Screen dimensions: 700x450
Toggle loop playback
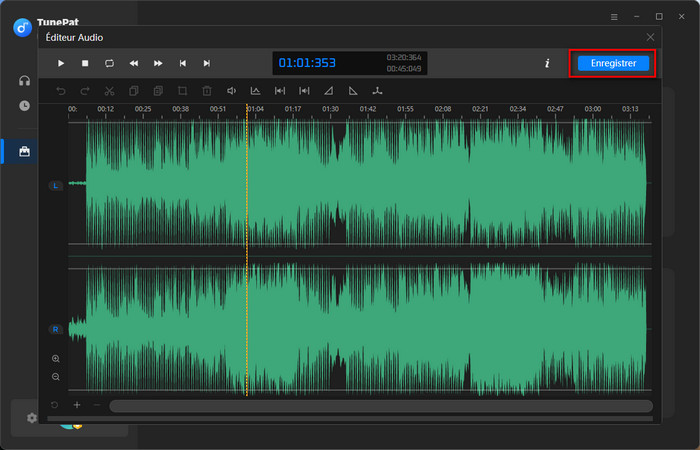pyautogui.click(x=109, y=63)
